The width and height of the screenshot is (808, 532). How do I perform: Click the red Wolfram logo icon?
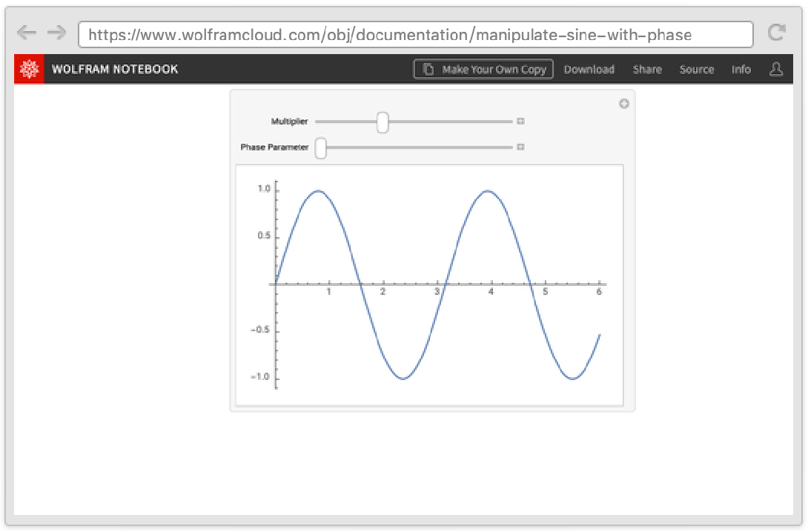29,69
